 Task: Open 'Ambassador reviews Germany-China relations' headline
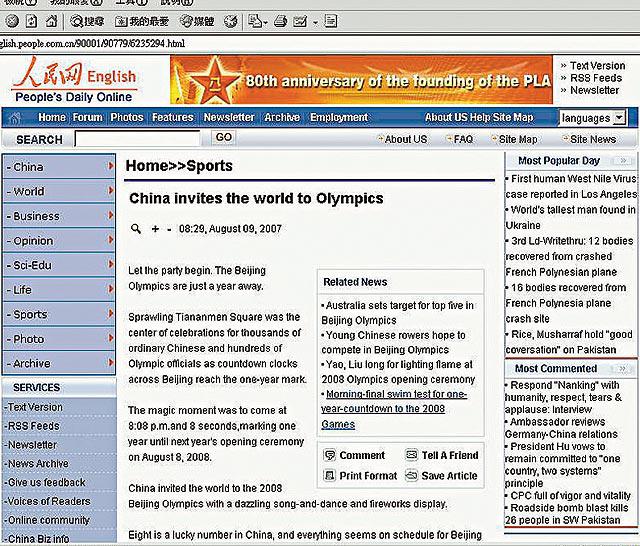561,428
